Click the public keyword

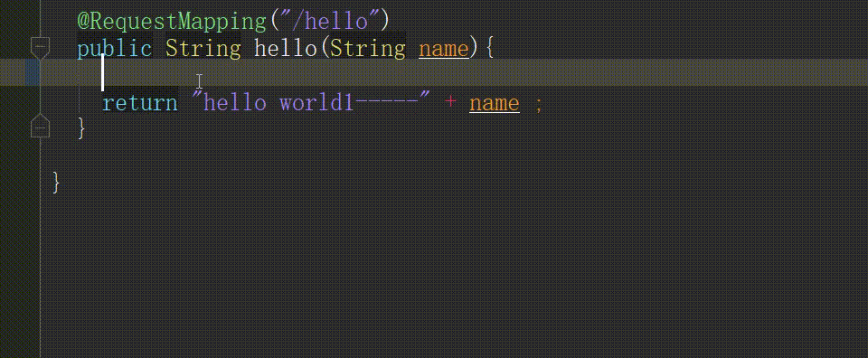tap(115, 49)
